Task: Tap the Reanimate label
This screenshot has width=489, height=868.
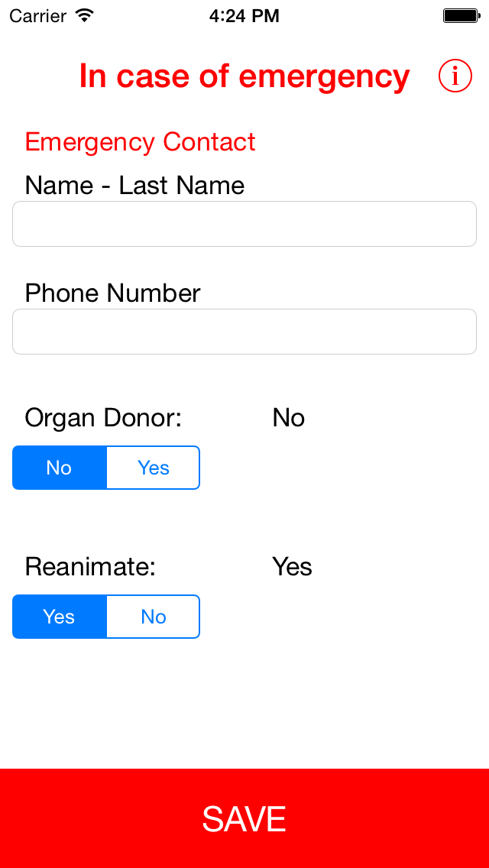Action: coord(90,567)
